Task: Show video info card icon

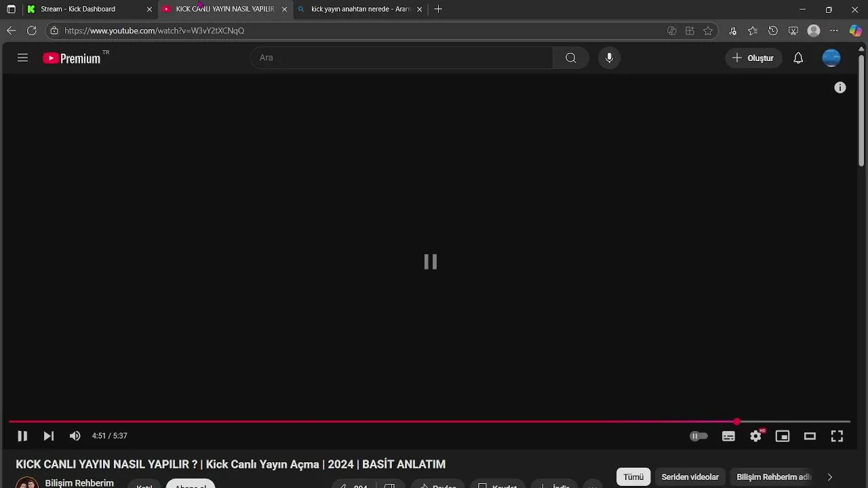Action: [840, 87]
